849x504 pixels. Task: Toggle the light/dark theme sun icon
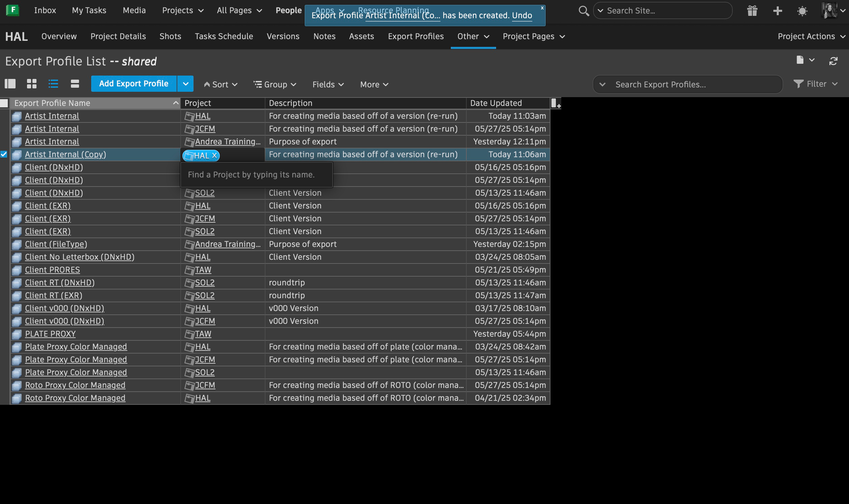click(x=802, y=11)
